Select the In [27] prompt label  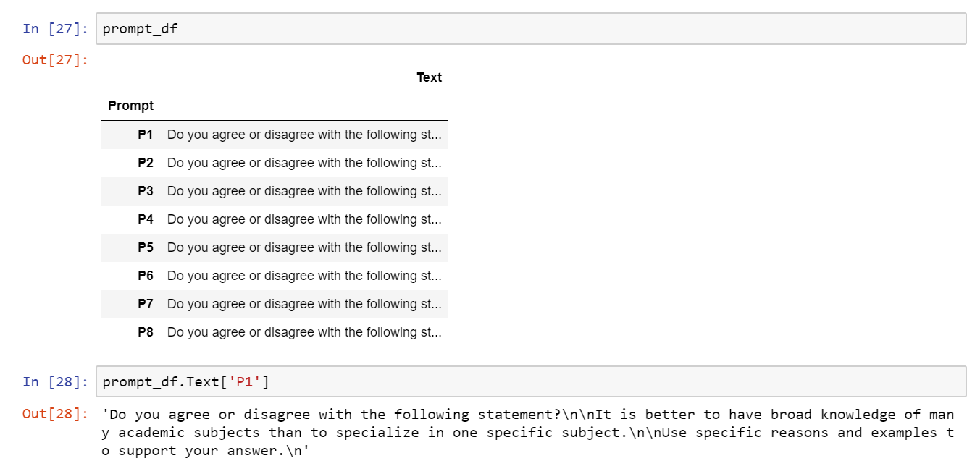pos(55,29)
